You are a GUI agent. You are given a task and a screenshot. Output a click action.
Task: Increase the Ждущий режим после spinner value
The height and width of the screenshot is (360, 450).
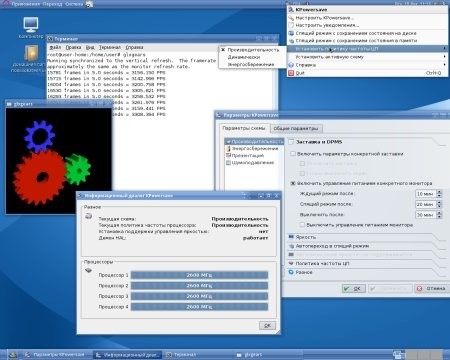point(439,192)
